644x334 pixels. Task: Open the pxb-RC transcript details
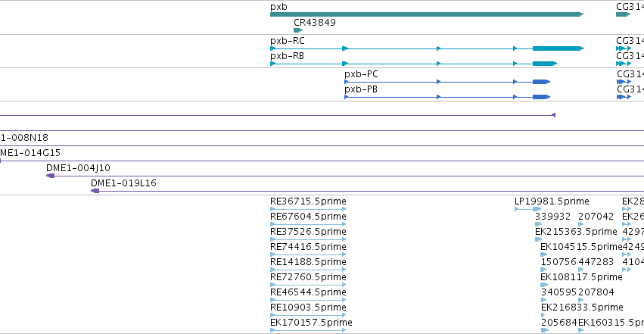[x=427, y=48]
